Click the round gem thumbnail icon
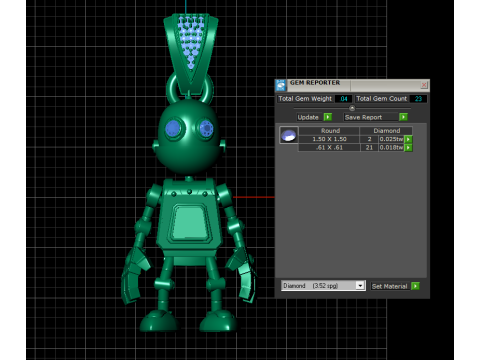480x360 pixels. pos(289,135)
